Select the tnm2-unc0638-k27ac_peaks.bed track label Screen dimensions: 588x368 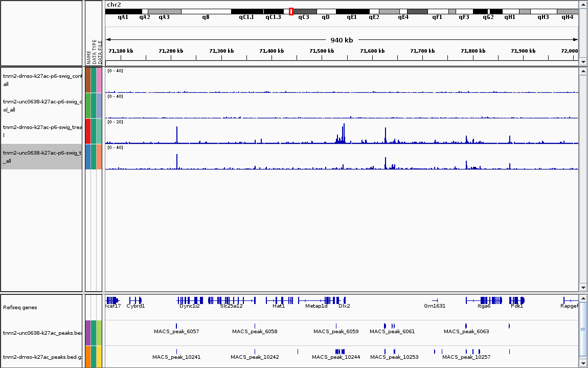click(x=42, y=333)
